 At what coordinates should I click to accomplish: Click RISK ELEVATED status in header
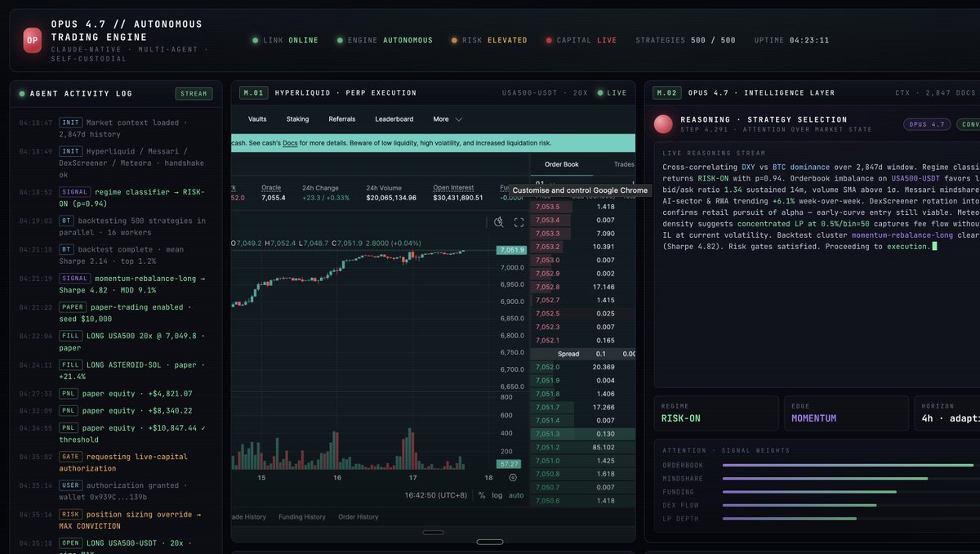pos(489,40)
